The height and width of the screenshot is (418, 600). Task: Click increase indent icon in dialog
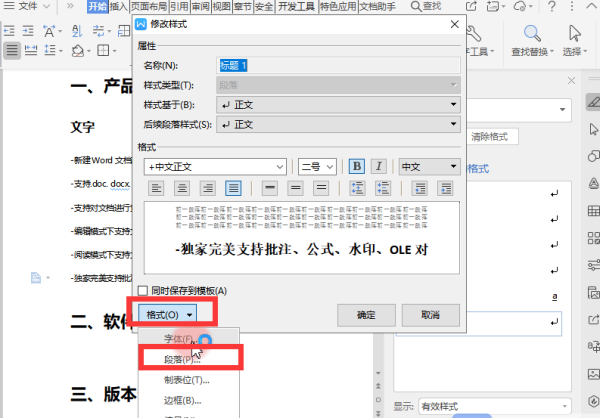tap(446, 188)
